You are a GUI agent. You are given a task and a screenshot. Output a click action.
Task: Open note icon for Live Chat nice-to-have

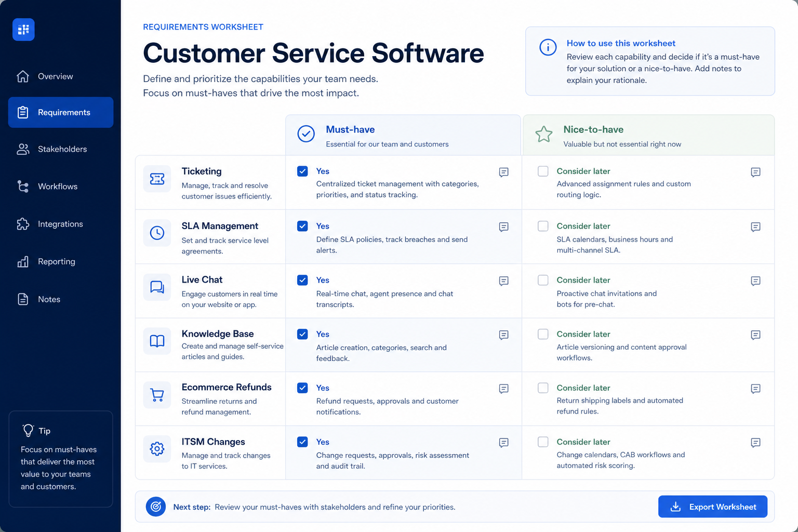755,281
